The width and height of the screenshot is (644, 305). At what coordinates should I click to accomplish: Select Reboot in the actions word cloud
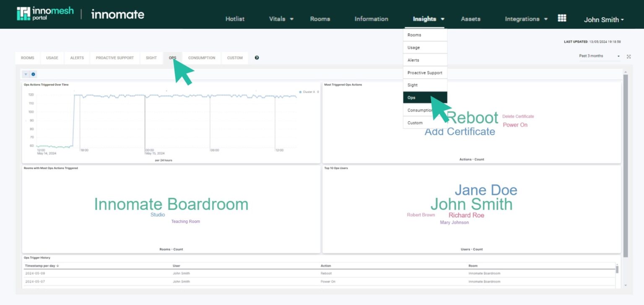pyautogui.click(x=473, y=118)
